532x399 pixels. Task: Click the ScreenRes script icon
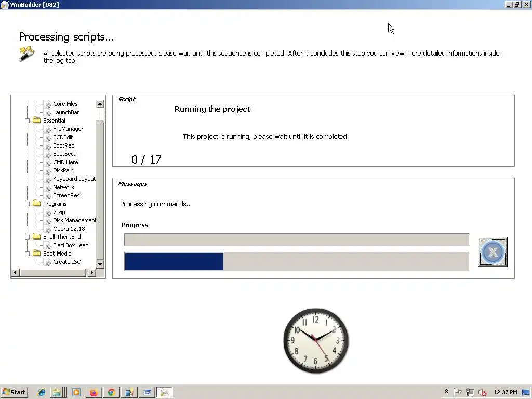pyautogui.click(x=48, y=196)
